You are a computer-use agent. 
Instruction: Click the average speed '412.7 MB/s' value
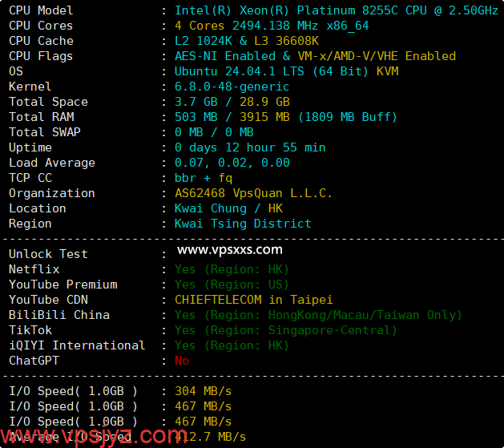point(211,437)
